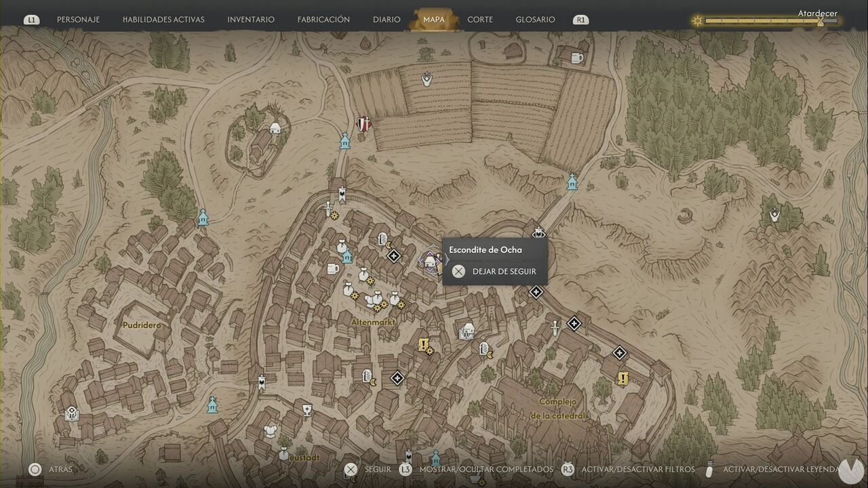Click the blue shrine north of Pudridero houses
The width and height of the screenshot is (868, 488).
click(202, 217)
